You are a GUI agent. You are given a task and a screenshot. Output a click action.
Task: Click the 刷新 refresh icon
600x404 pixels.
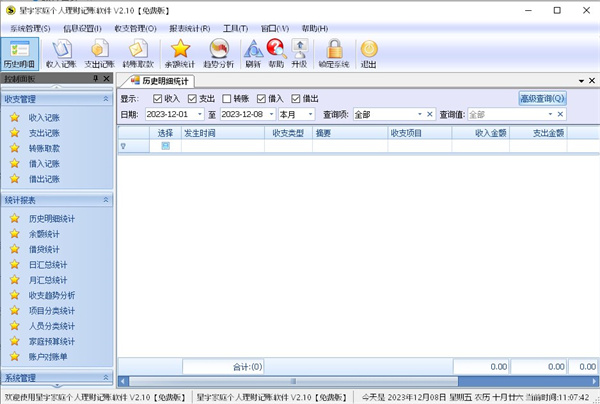click(x=253, y=53)
